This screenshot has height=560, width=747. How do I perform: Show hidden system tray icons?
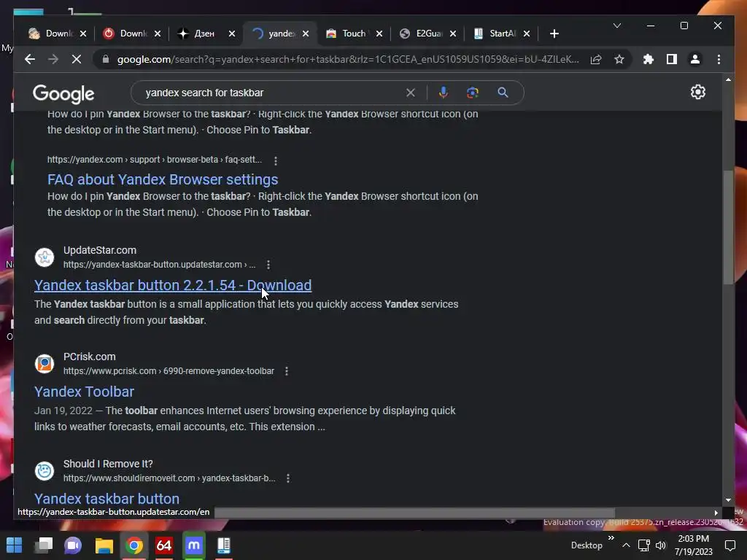(626, 545)
